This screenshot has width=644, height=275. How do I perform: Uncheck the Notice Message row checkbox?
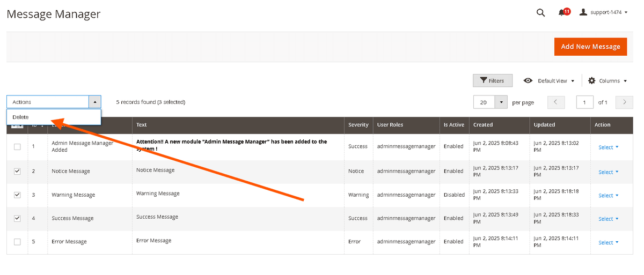[17, 171]
